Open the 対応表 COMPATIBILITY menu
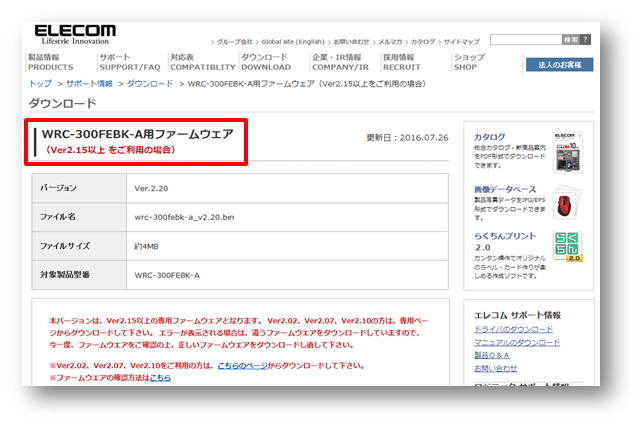This screenshot has height=428, width=642. pos(203,62)
